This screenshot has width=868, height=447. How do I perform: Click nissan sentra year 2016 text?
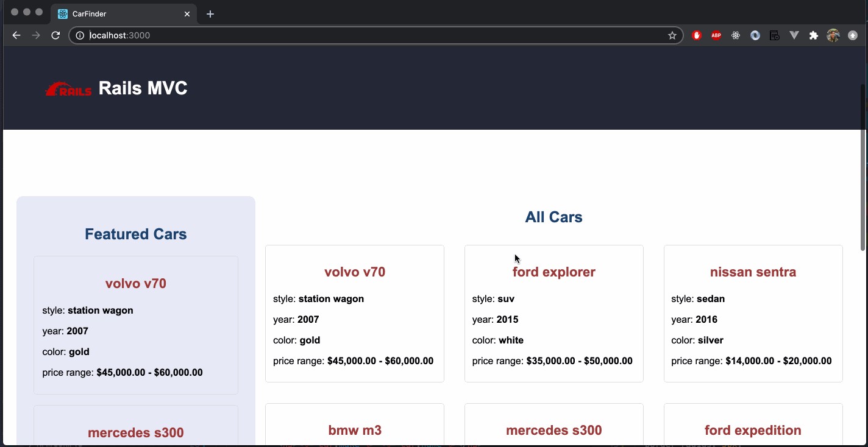(694, 320)
